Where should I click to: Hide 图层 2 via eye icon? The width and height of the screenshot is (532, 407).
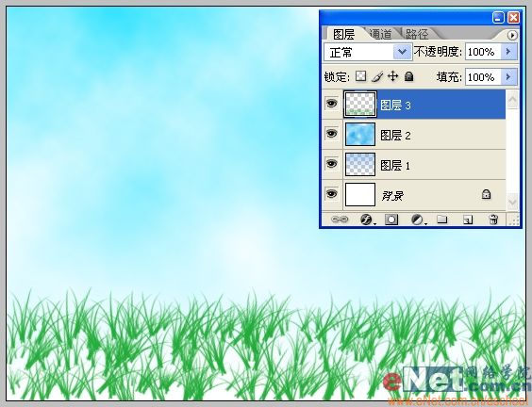pos(331,133)
